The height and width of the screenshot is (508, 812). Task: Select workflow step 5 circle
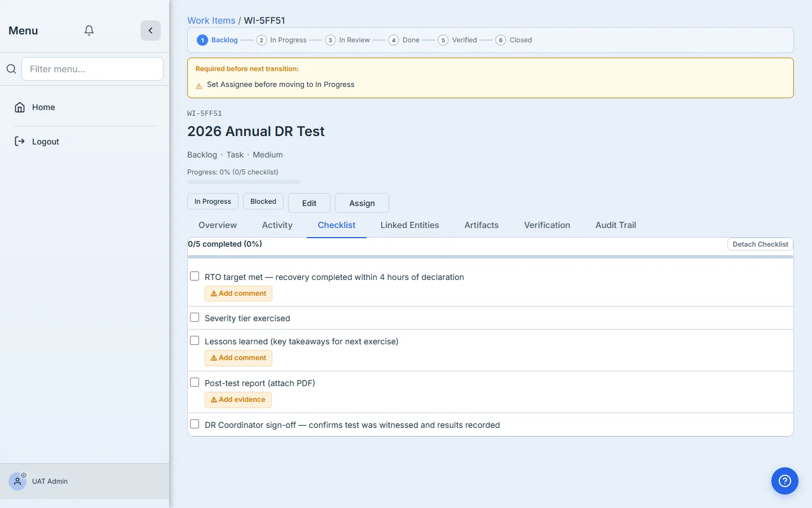tap(443, 40)
